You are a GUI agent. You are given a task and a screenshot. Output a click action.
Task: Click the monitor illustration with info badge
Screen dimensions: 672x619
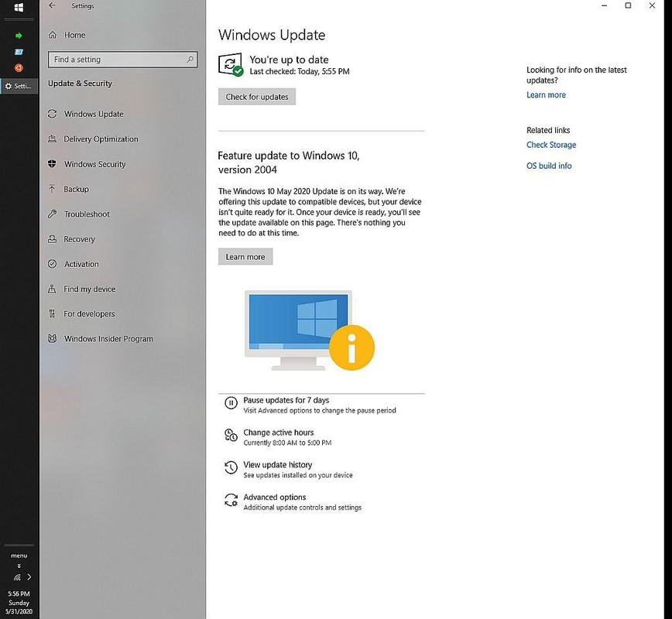pos(310,330)
